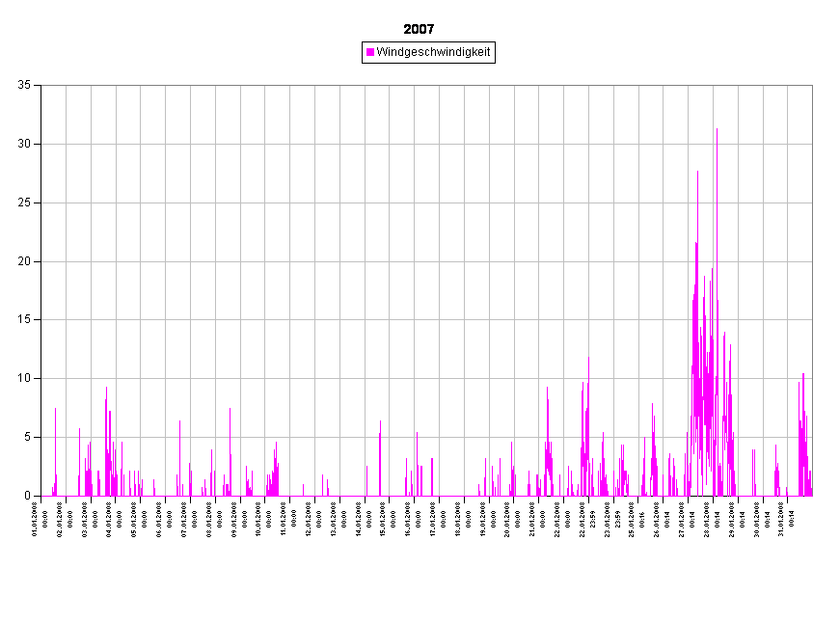Image resolution: width=840 pixels, height=622 pixels.
Task: Select the second-tallest wind speed spike
Action: click(697, 174)
